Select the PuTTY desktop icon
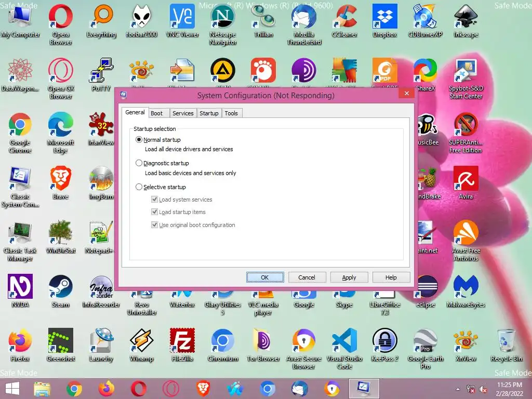The width and height of the screenshot is (532, 399). (x=101, y=75)
